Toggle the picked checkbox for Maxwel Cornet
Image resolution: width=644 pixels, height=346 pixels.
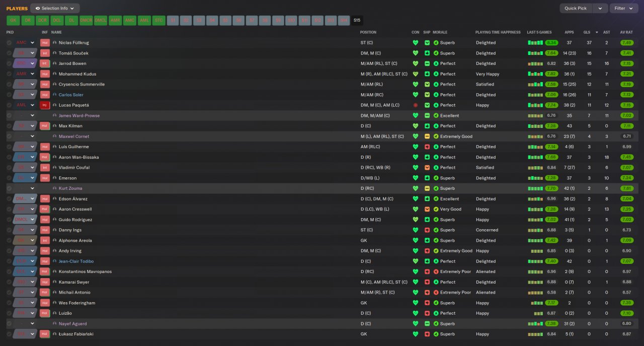[x=9, y=136]
